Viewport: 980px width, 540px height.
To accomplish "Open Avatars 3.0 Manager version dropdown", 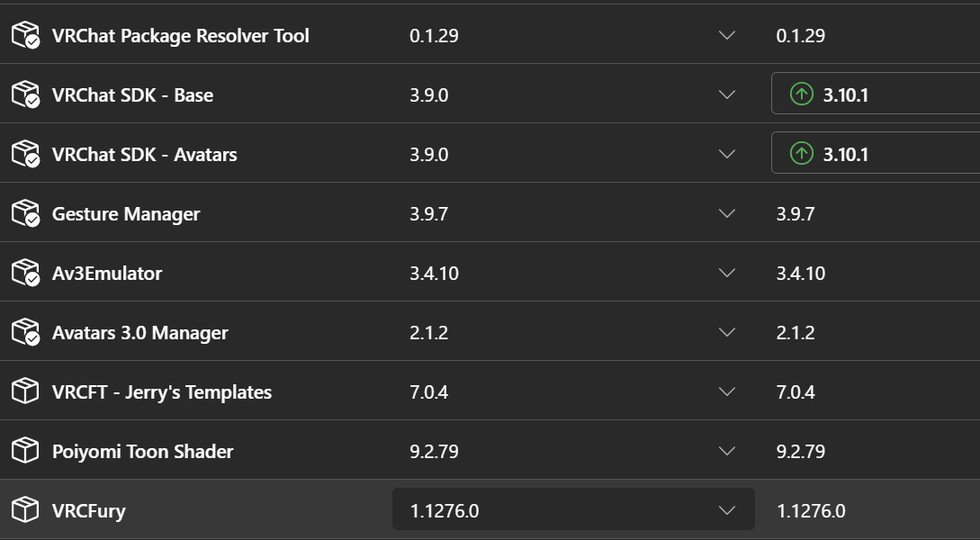I will [x=727, y=333].
